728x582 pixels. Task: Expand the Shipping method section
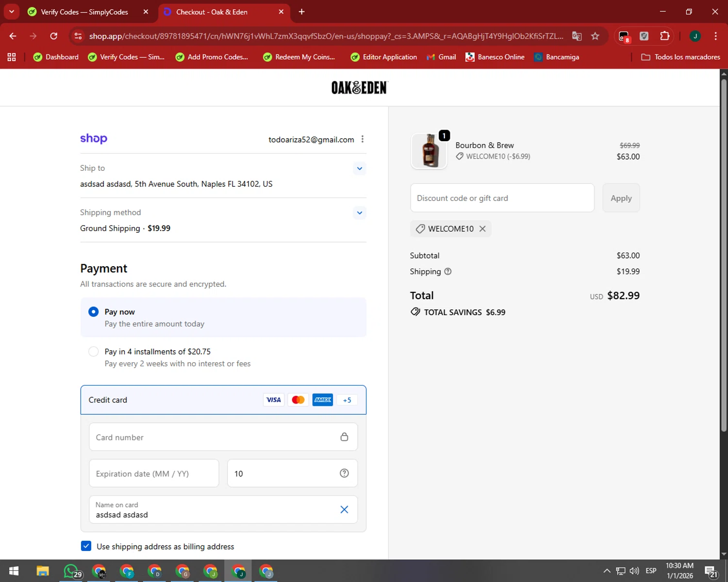[360, 213]
